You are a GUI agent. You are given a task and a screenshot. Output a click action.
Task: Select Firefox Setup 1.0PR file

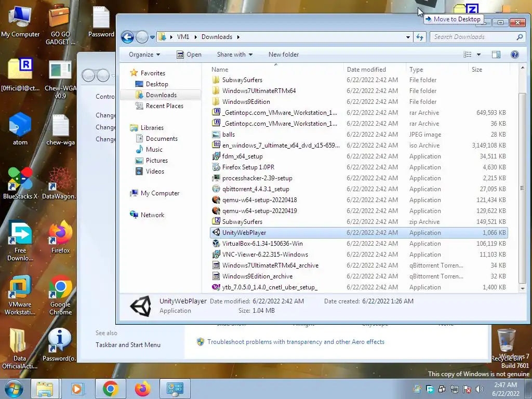358,167
